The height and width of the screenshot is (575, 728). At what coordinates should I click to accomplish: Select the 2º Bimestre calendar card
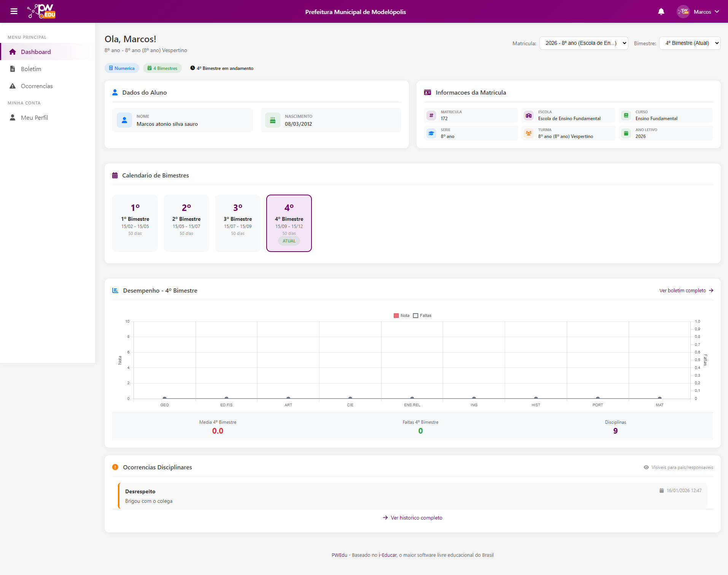click(186, 223)
